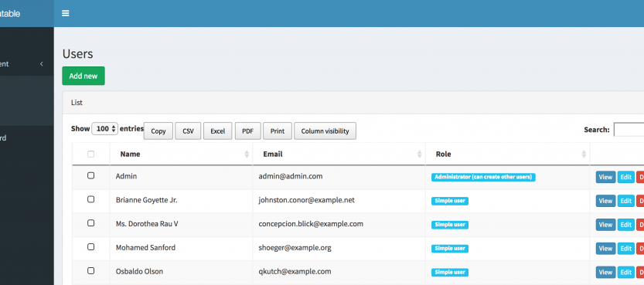This screenshot has width=644, height=285.
Task: Export the table to Excel
Action: point(218,131)
